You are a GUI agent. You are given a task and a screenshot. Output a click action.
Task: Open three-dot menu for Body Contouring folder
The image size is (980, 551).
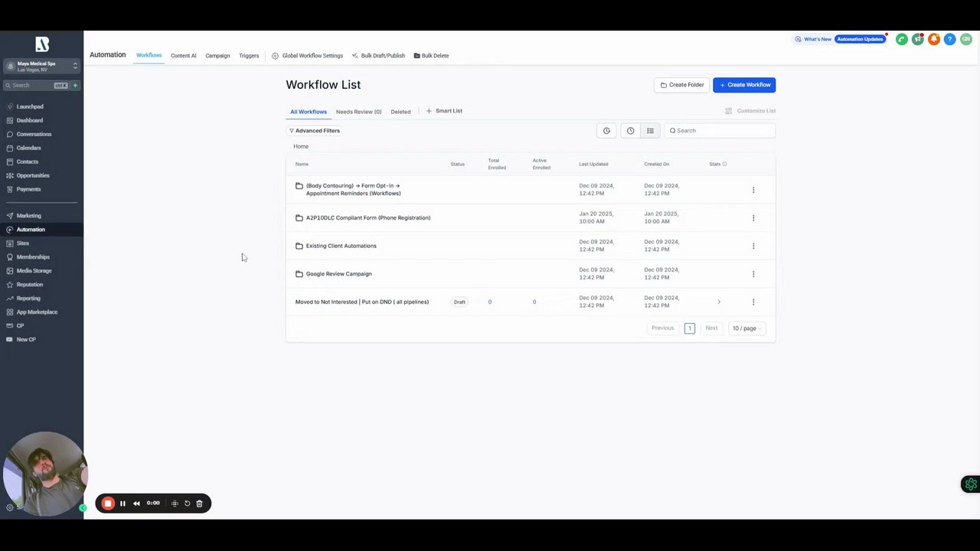click(753, 190)
